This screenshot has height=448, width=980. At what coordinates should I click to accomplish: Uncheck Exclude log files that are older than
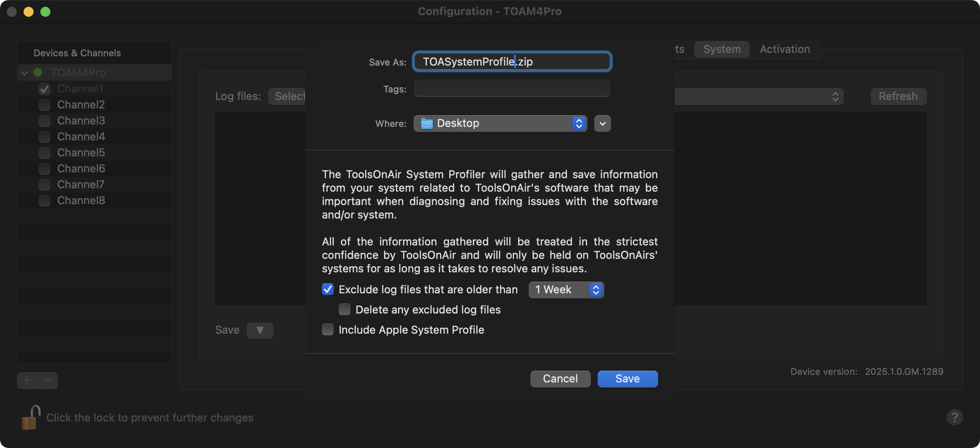(328, 290)
